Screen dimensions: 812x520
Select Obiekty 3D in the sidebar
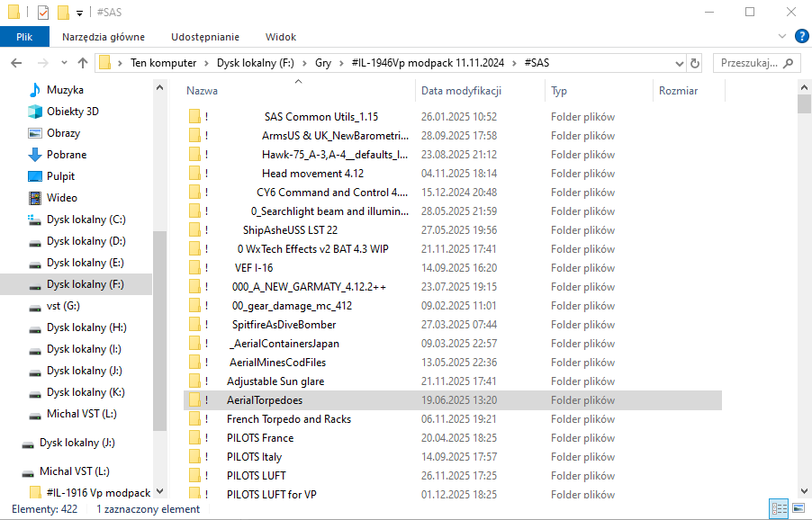(x=73, y=112)
